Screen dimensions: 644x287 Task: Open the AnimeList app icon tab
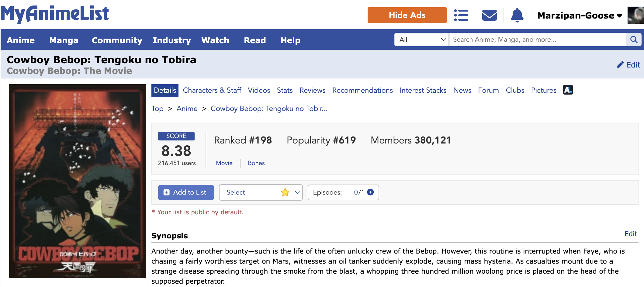pos(568,90)
